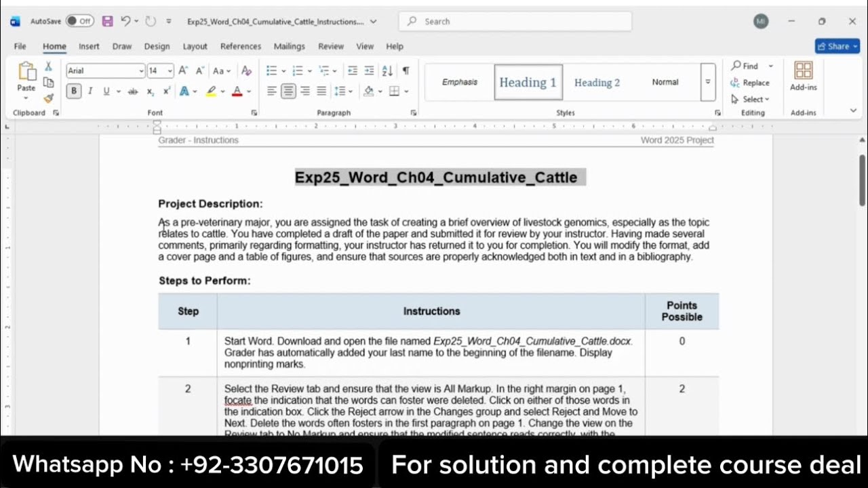Screen dimensions: 868x488
Task: Click the vertical scrollbar thumb
Action: 863,180
